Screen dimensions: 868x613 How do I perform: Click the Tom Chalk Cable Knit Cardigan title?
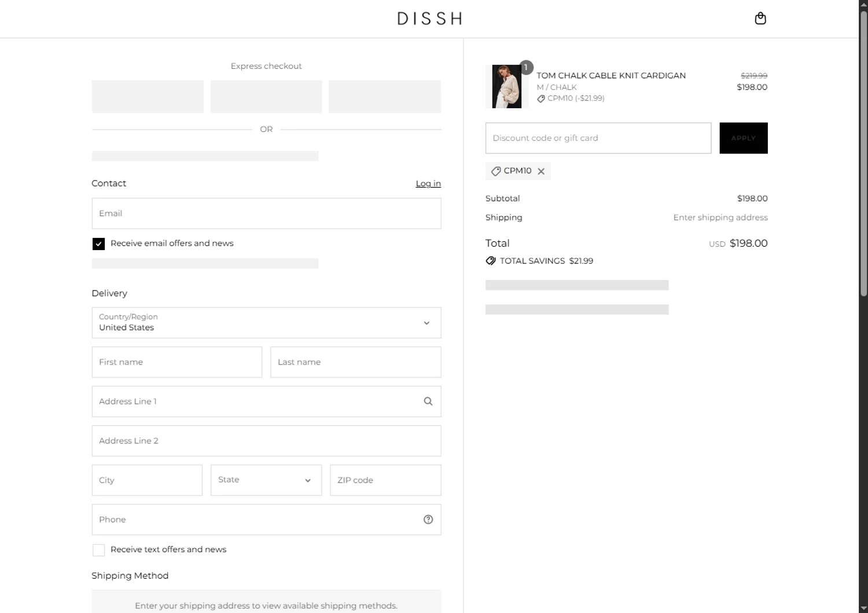(x=611, y=75)
